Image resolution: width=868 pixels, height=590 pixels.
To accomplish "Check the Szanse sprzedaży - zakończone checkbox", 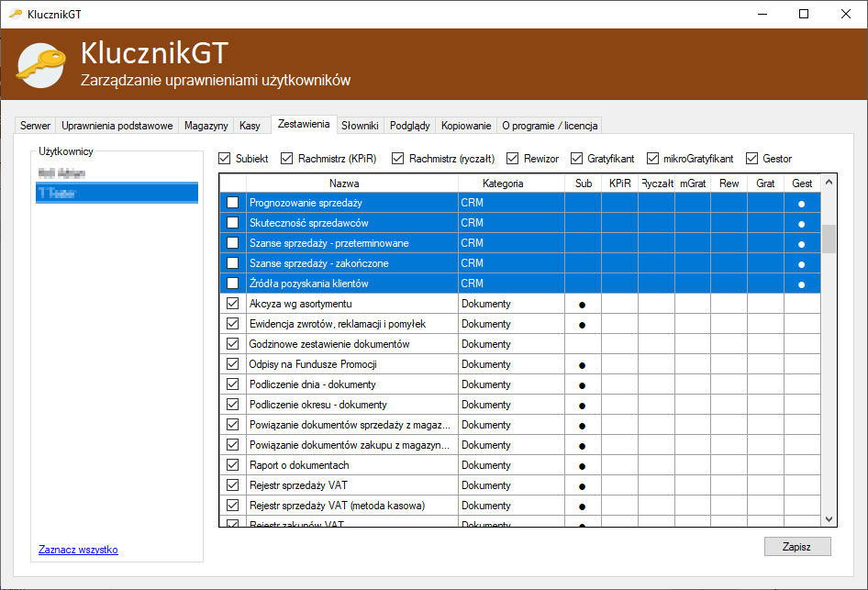I will tap(232, 263).
